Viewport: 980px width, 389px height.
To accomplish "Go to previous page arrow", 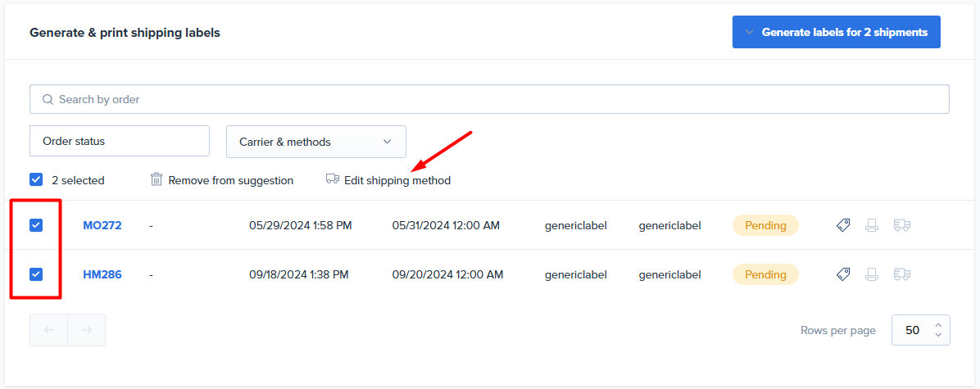I will [x=49, y=330].
